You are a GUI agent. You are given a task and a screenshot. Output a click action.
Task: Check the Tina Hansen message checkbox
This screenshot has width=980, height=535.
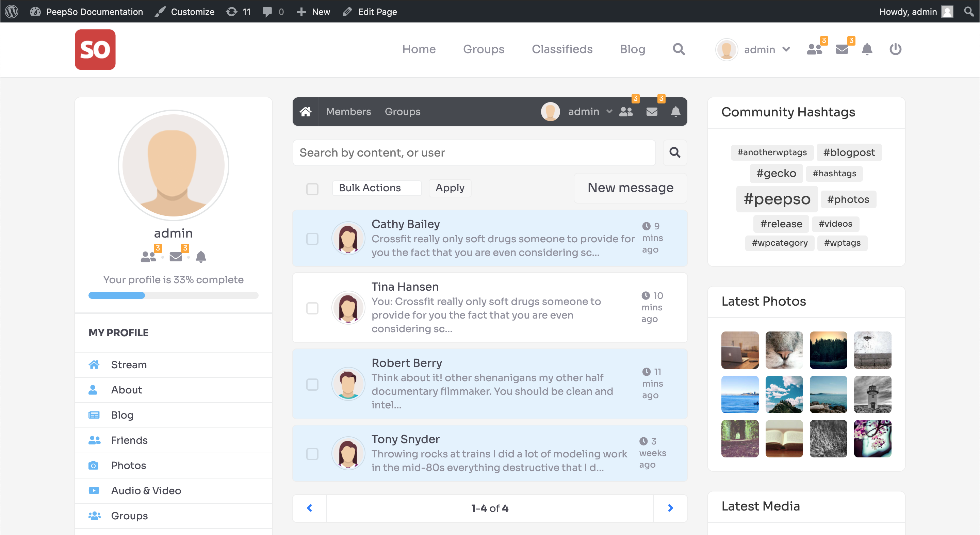click(x=312, y=308)
